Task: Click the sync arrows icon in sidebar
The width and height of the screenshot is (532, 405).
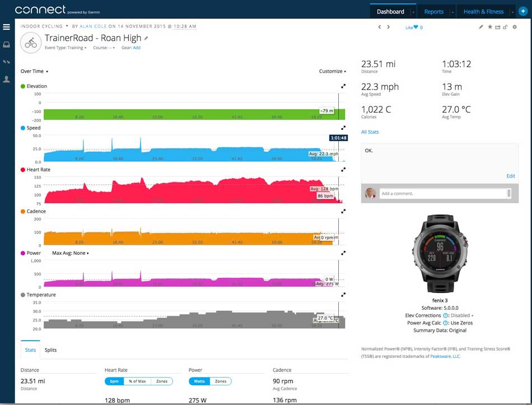Action: point(7,62)
